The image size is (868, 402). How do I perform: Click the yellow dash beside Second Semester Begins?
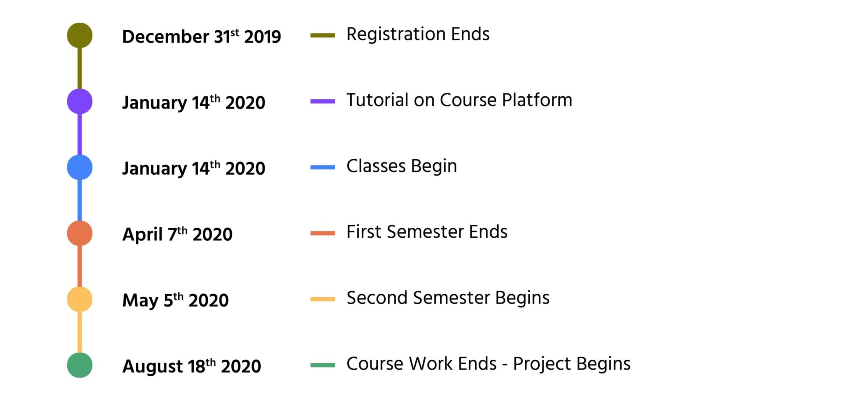click(323, 299)
